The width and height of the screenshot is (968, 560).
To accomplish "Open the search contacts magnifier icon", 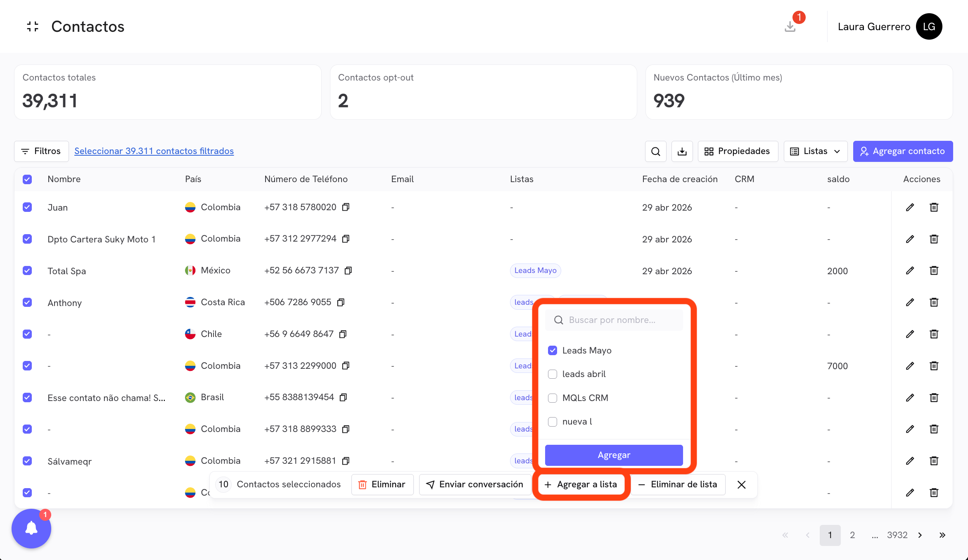I will coord(656,151).
